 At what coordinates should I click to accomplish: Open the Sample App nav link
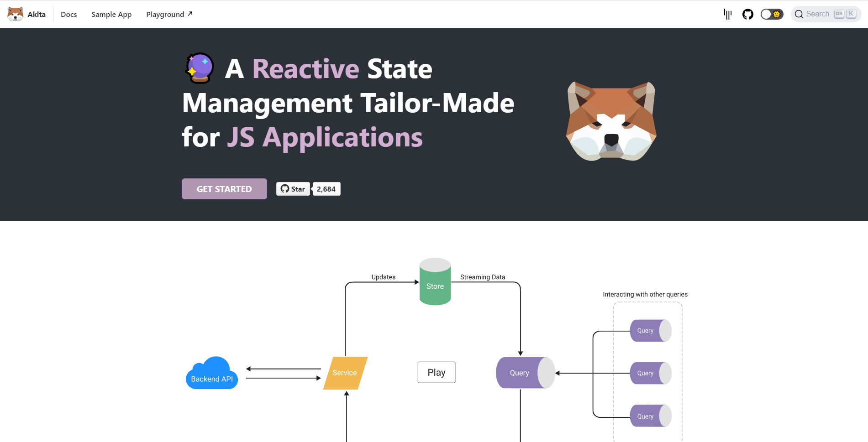[111, 14]
